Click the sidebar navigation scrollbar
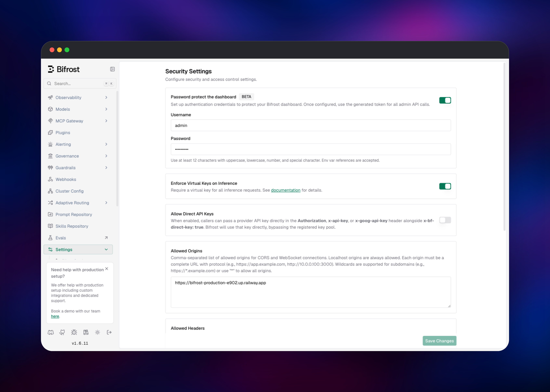550x392 pixels. [117, 149]
